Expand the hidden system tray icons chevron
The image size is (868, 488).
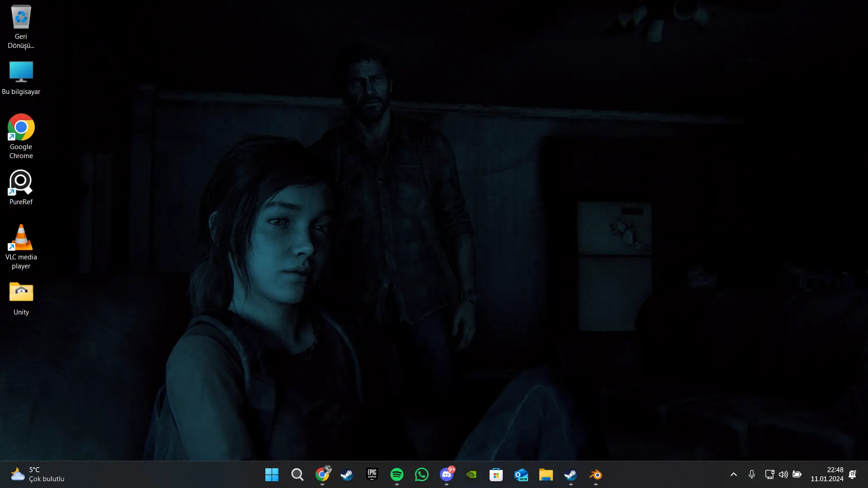[734, 474]
